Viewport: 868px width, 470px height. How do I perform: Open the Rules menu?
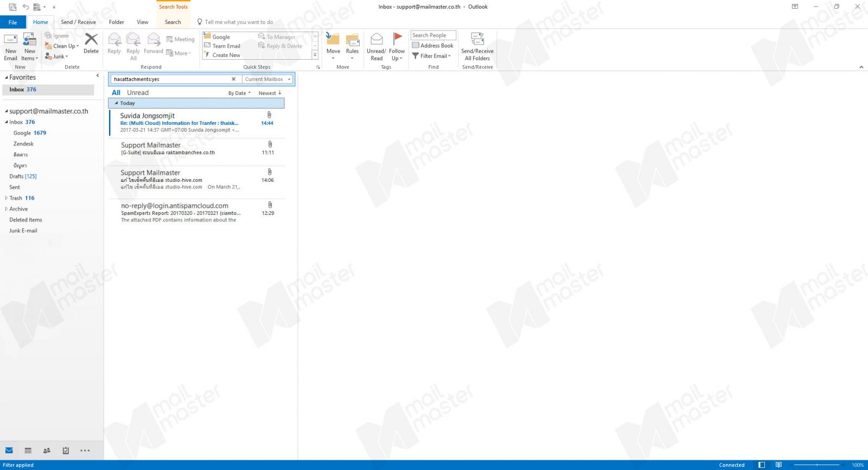click(x=352, y=47)
